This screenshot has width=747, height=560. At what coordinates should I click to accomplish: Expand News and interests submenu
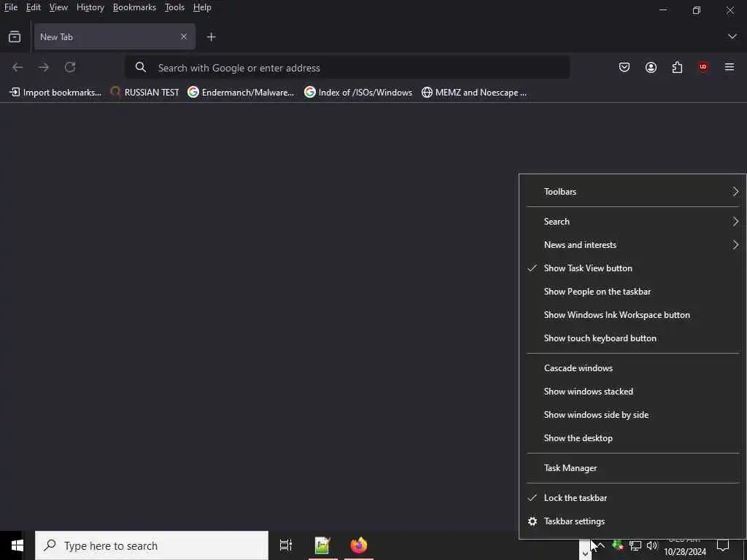pyautogui.click(x=632, y=245)
